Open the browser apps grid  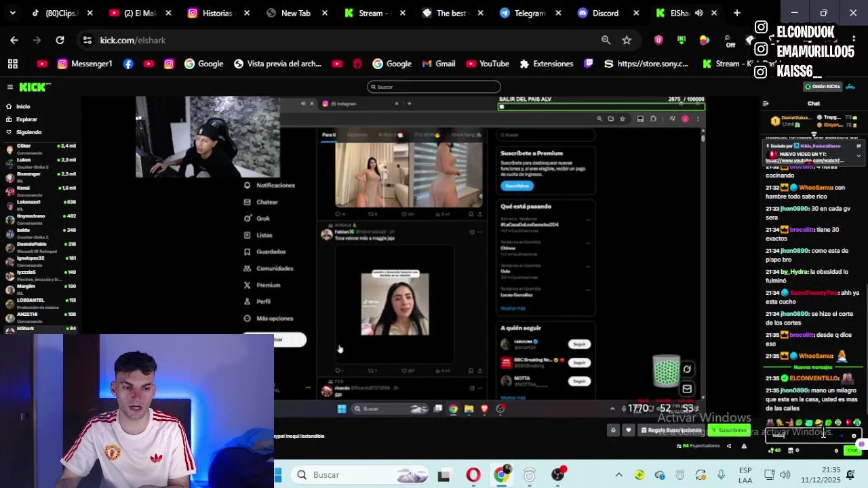pyautogui.click(x=13, y=64)
